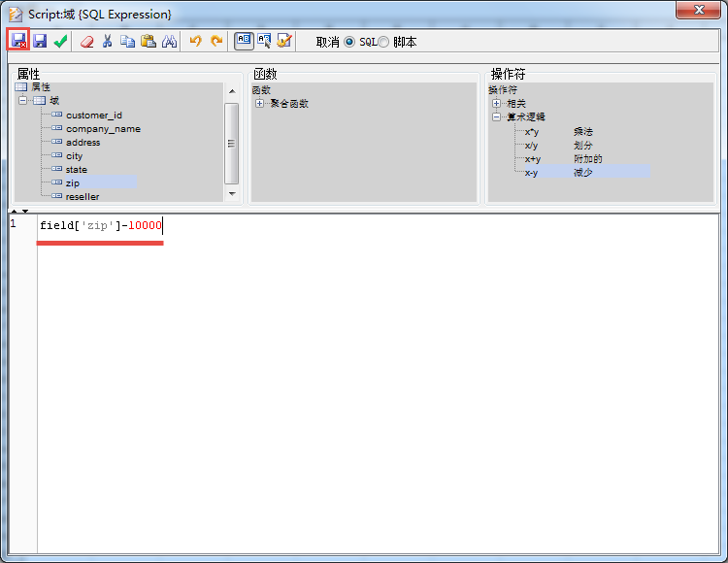Screen dimensions: 728x563
Task: Select state attribute
Action: pos(76,170)
